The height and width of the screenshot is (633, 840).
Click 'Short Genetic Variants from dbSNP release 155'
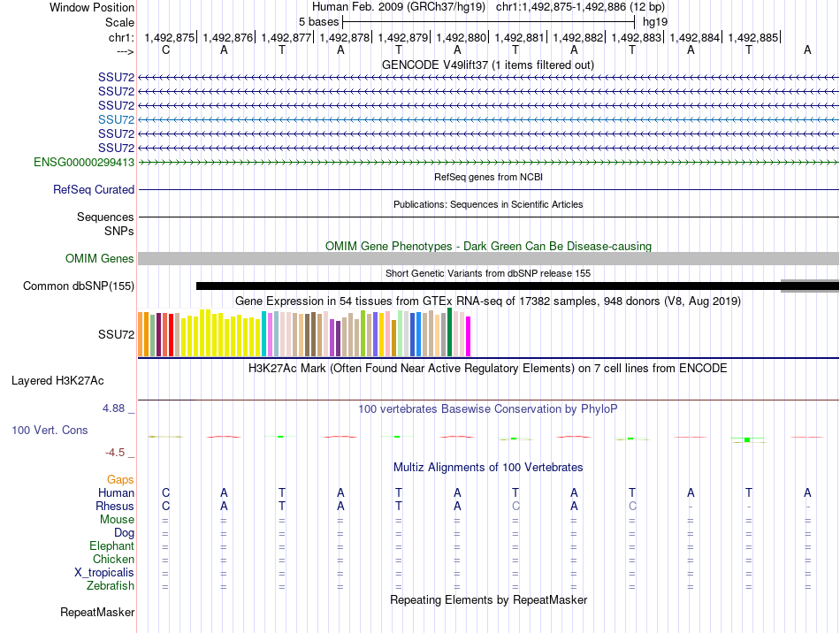(488, 273)
